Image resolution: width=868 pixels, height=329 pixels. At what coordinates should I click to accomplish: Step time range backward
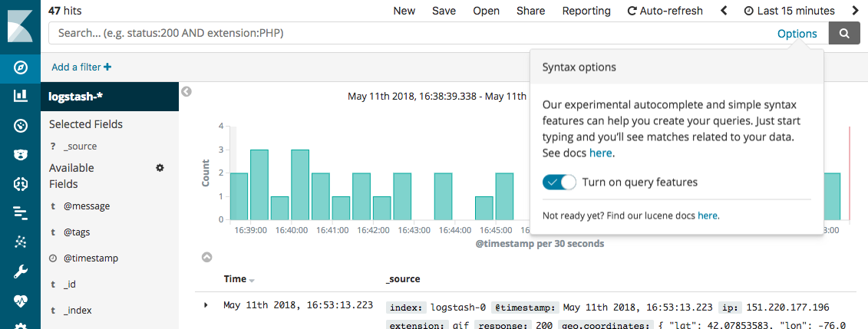point(723,11)
